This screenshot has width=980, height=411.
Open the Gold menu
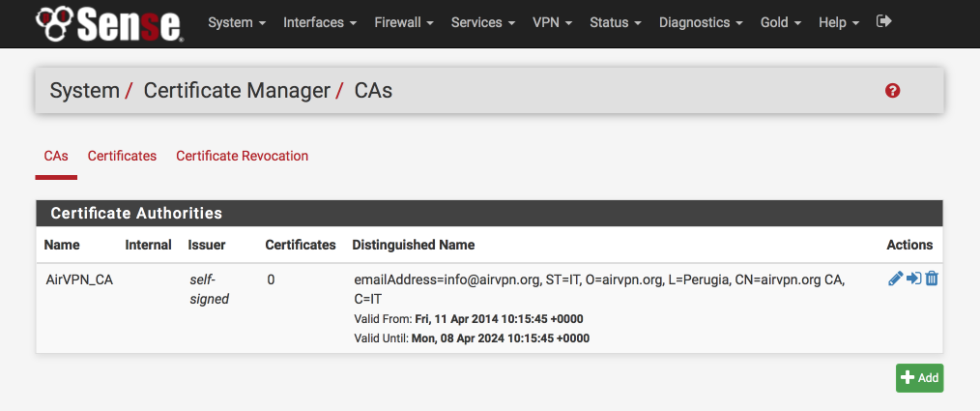tap(781, 22)
